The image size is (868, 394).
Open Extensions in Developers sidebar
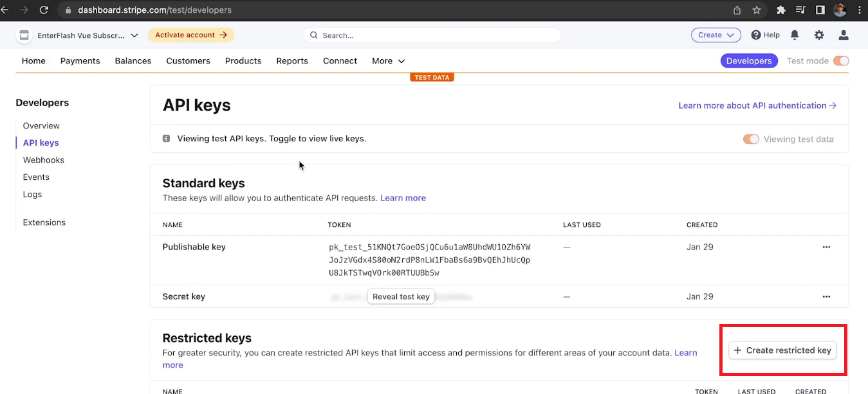(x=44, y=222)
